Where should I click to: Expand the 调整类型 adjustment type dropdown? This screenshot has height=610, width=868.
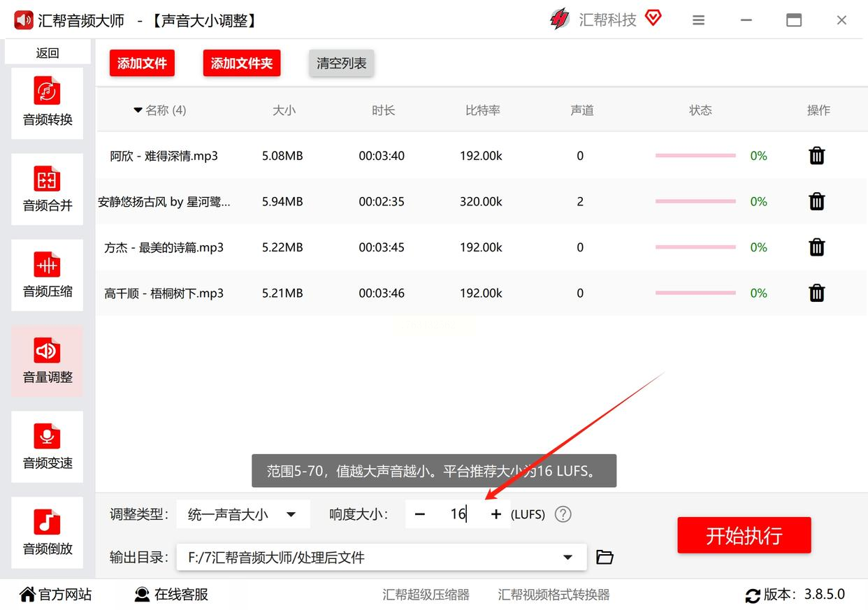pyautogui.click(x=243, y=515)
